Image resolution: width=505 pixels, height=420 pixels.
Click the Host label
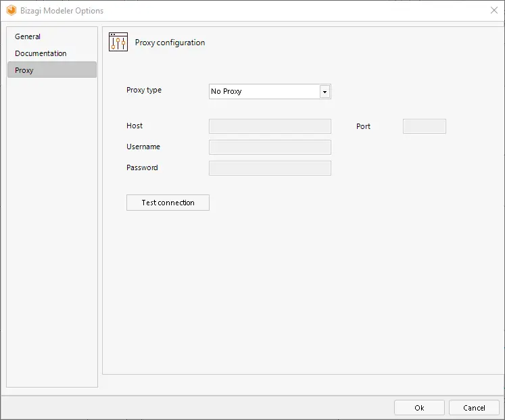click(135, 126)
